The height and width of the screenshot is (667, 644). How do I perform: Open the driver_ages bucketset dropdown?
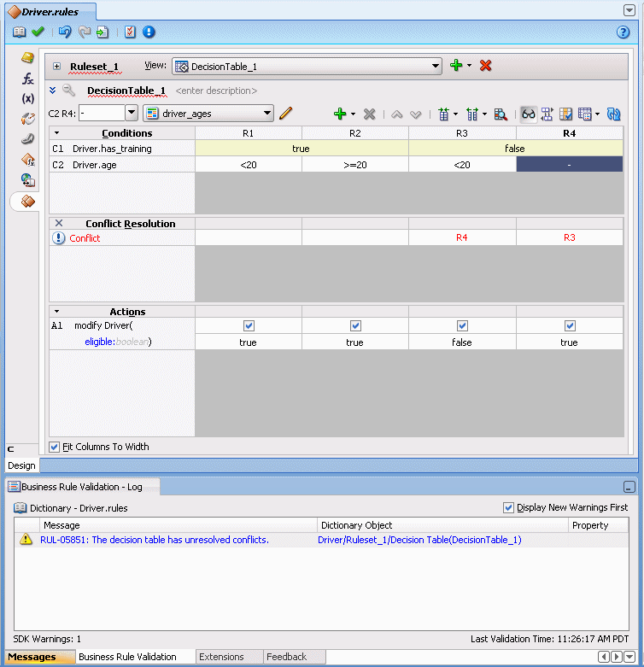(x=267, y=114)
